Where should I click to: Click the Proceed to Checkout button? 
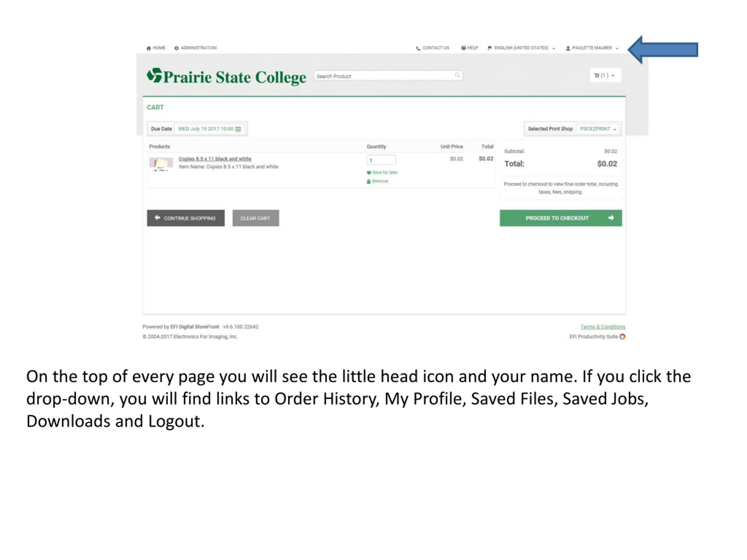coord(561,218)
